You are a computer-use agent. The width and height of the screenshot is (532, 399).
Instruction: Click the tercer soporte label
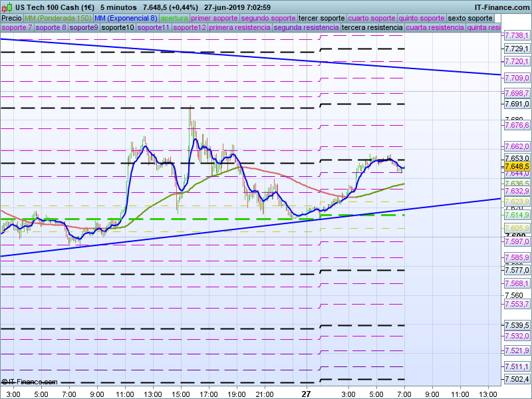tap(321, 18)
